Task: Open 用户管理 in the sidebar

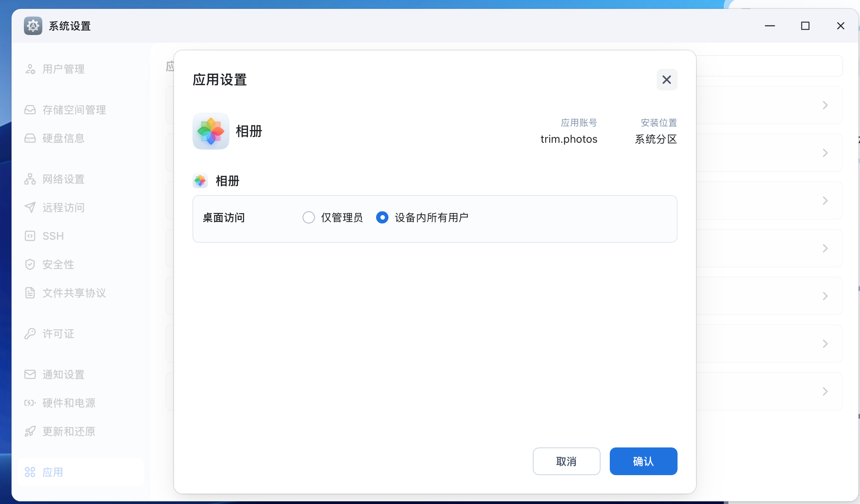Action: coord(64,69)
